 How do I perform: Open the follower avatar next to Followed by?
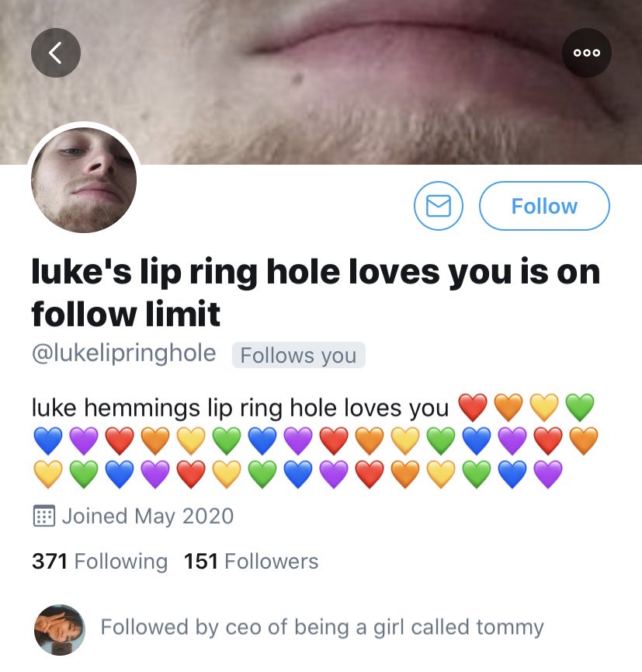(x=59, y=629)
